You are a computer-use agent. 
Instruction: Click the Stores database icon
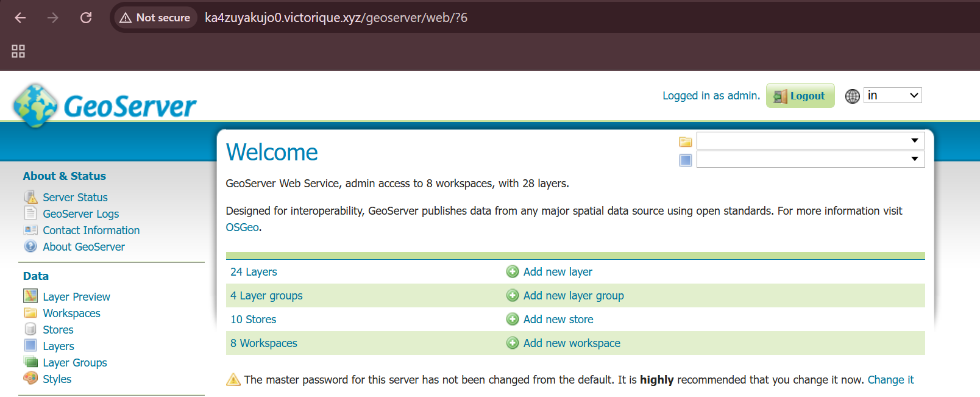point(30,329)
